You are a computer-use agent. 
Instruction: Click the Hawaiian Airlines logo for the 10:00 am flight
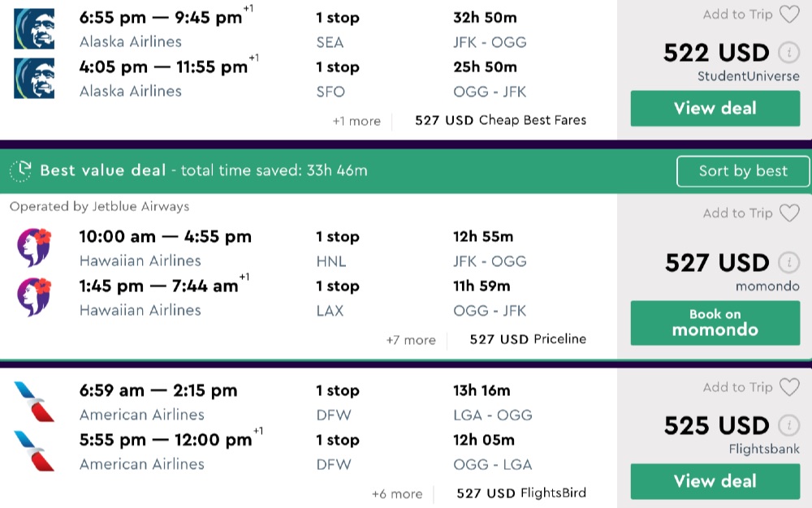34,248
